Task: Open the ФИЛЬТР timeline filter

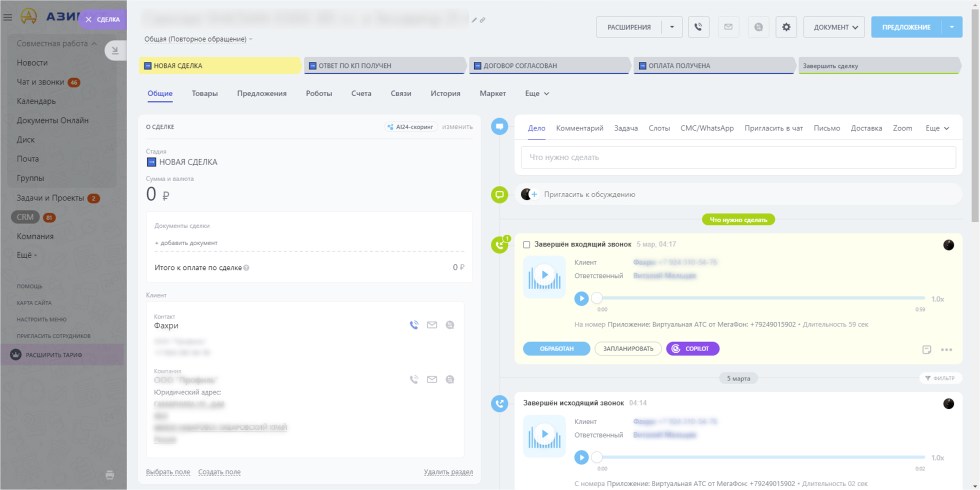Action: coord(940,378)
